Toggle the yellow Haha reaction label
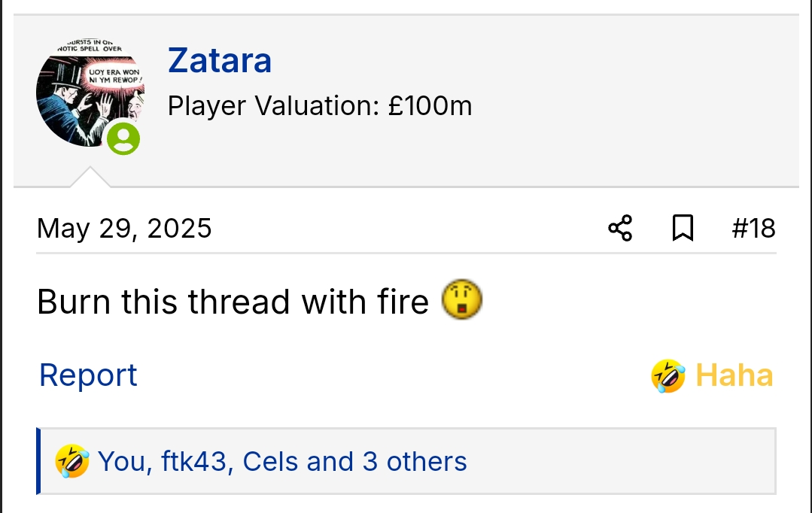The height and width of the screenshot is (513, 812). [734, 375]
